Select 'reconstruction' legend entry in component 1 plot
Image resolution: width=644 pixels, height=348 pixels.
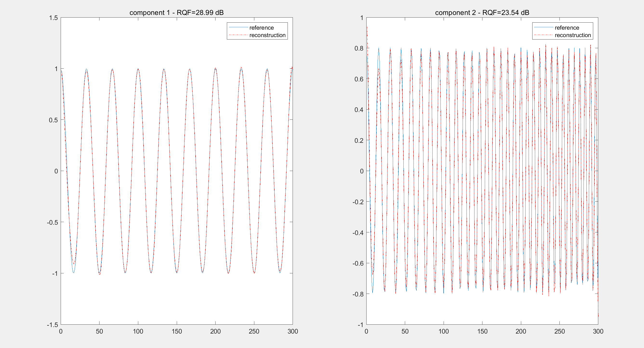point(267,35)
